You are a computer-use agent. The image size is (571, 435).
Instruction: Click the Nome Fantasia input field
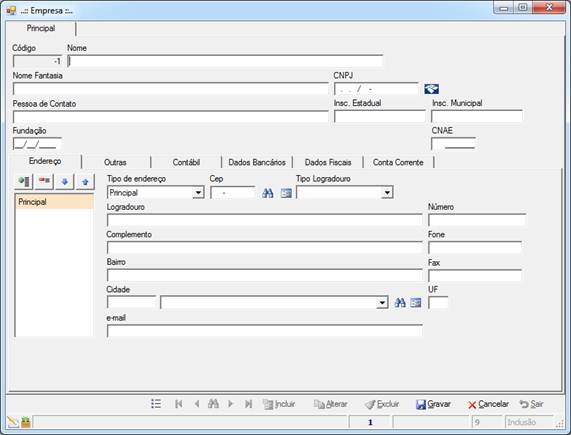(x=170, y=89)
